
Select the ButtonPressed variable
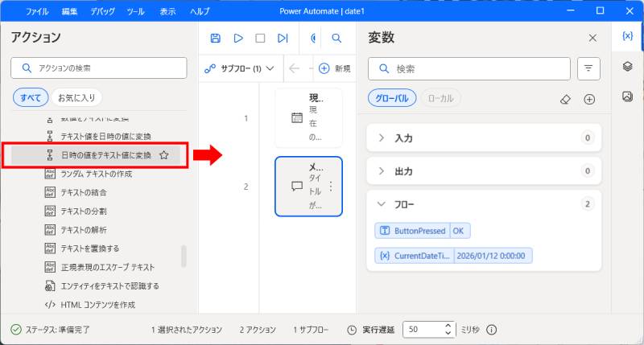422,231
